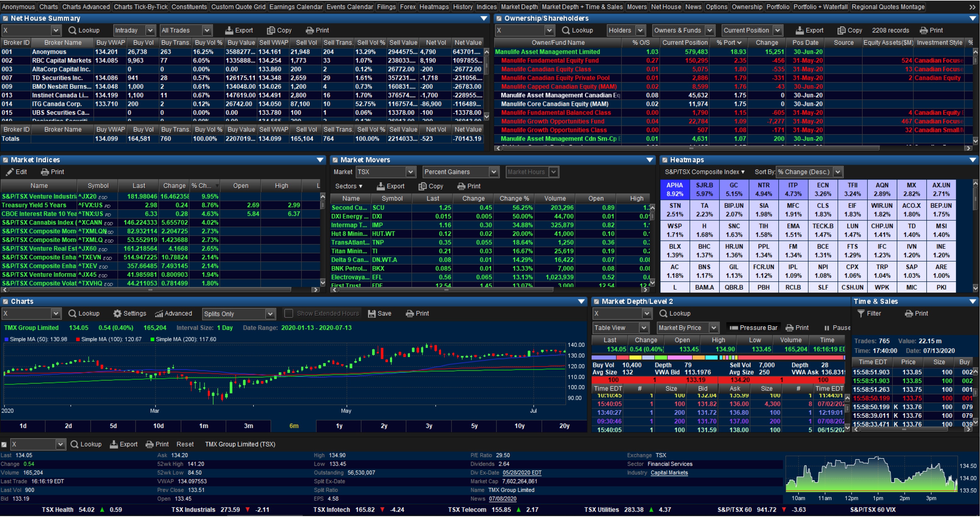Image resolution: width=980 pixels, height=517 pixels.
Task: Toggle the Charts panel checkbox
Action: pyautogui.click(x=5, y=302)
